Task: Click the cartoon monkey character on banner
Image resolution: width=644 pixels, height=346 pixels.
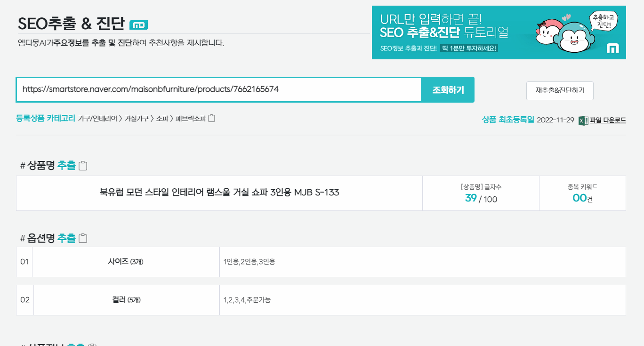Action: pyautogui.click(x=573, y=37)
